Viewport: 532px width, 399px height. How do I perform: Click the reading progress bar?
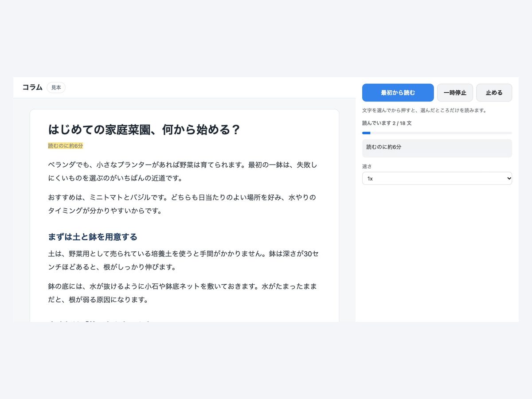pos(437,133)
